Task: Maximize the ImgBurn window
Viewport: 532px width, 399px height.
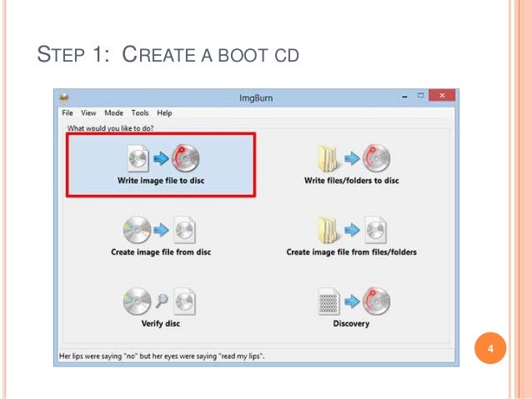Action: [x=421, y=96]
